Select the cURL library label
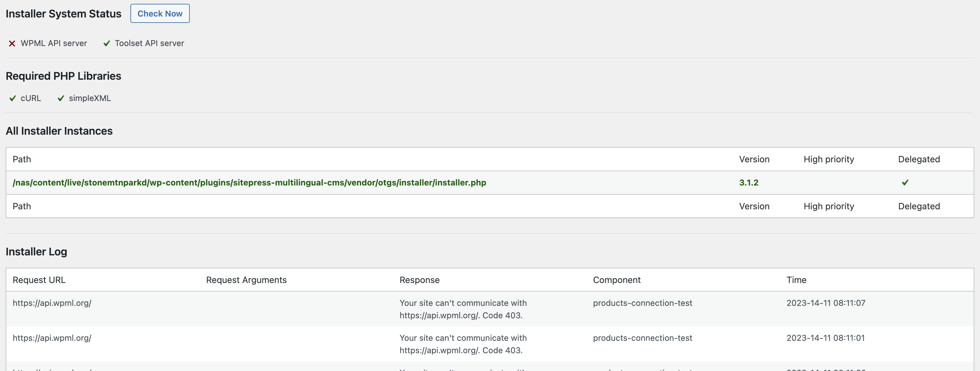 (x=31, y=98)
